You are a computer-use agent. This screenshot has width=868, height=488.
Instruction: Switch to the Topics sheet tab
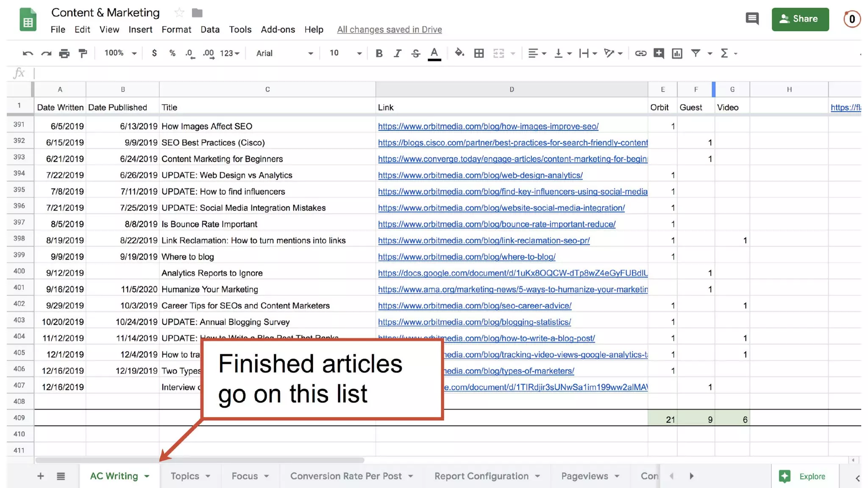185,476
